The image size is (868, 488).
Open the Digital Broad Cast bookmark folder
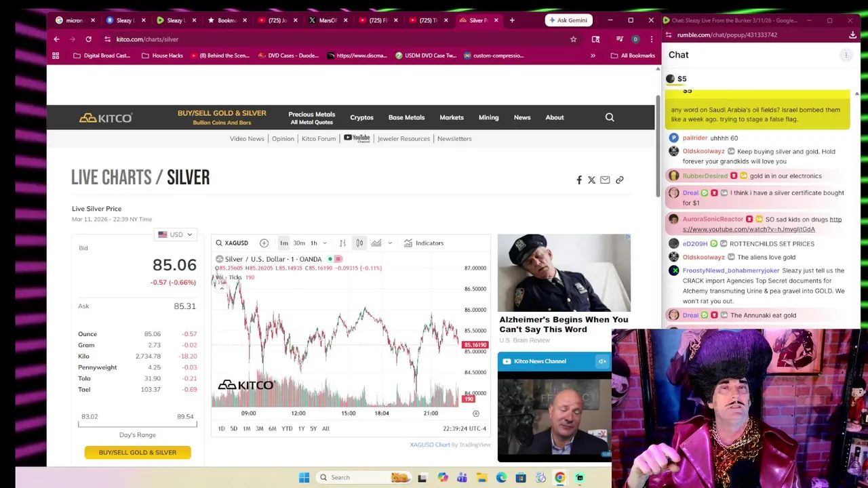[x=101, y=56]
